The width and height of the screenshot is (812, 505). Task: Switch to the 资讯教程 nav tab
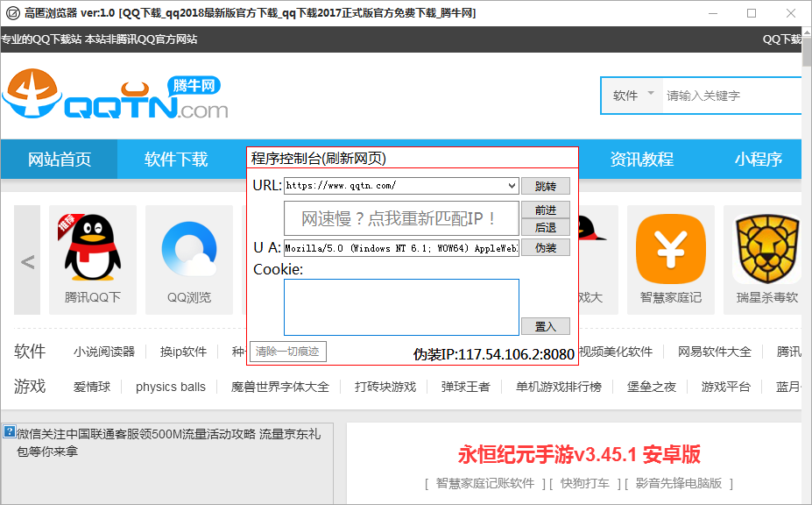(641, 160)
